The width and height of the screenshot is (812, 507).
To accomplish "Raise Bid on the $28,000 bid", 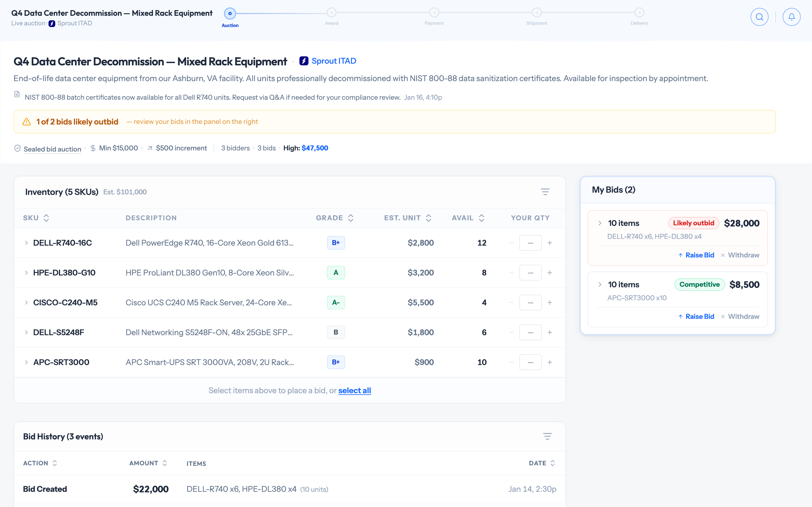I will click(x=696, y=255).
